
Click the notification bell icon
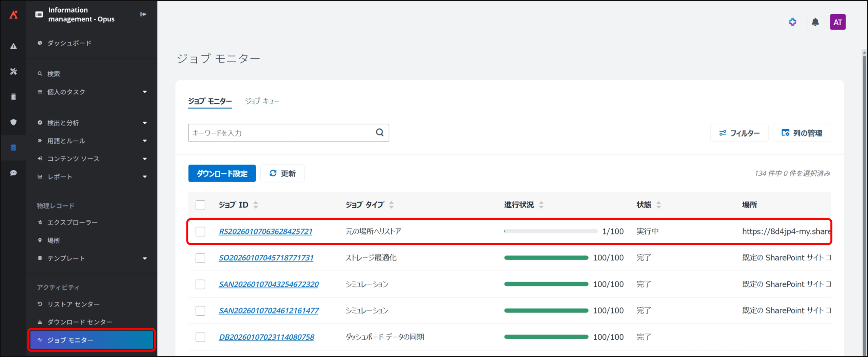815,22
